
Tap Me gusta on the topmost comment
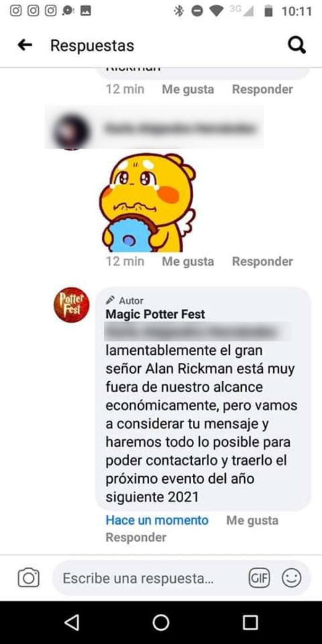coord(188,89)
